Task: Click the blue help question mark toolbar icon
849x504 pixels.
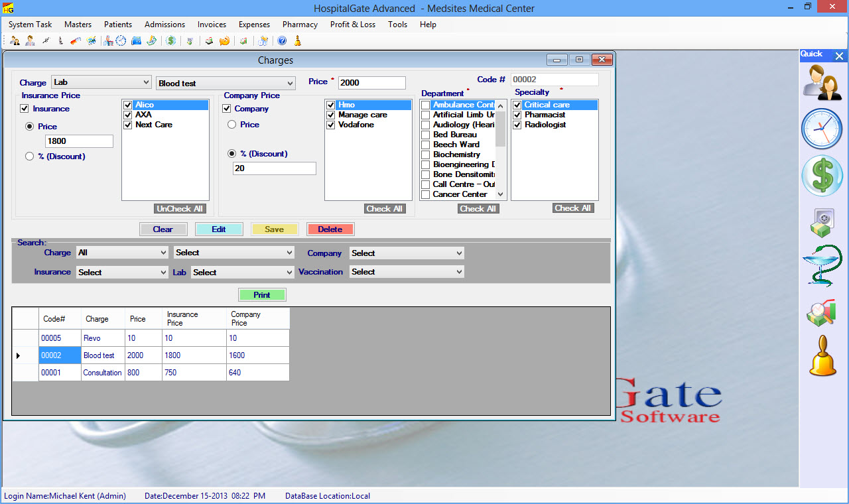Action: [x=282, y=41]
